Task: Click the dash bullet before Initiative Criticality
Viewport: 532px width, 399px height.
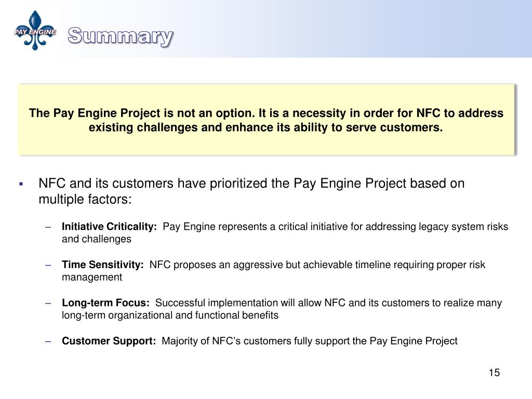Action: [x=48, y=227]
